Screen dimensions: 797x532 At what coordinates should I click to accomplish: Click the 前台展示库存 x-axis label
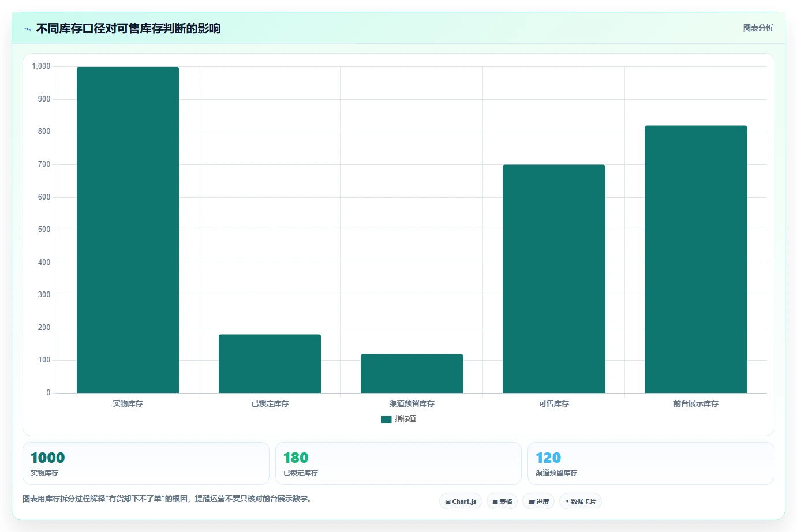coord(695,404)
